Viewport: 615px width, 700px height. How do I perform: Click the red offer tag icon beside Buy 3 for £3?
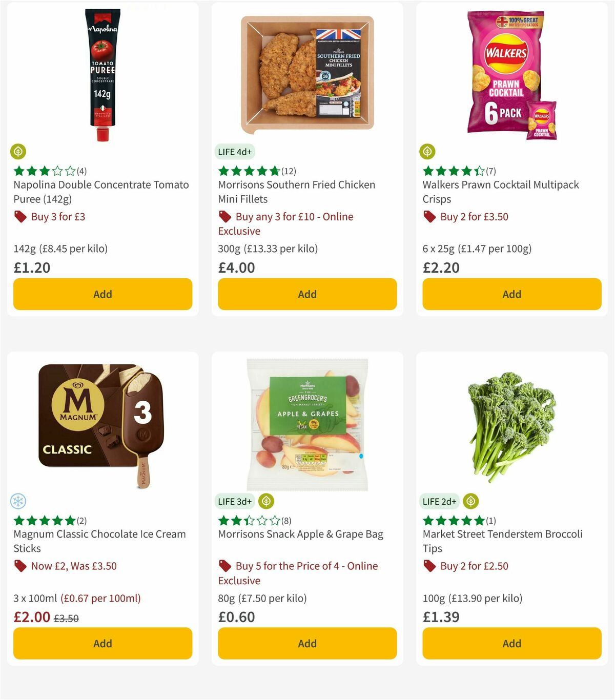(20, 217)
